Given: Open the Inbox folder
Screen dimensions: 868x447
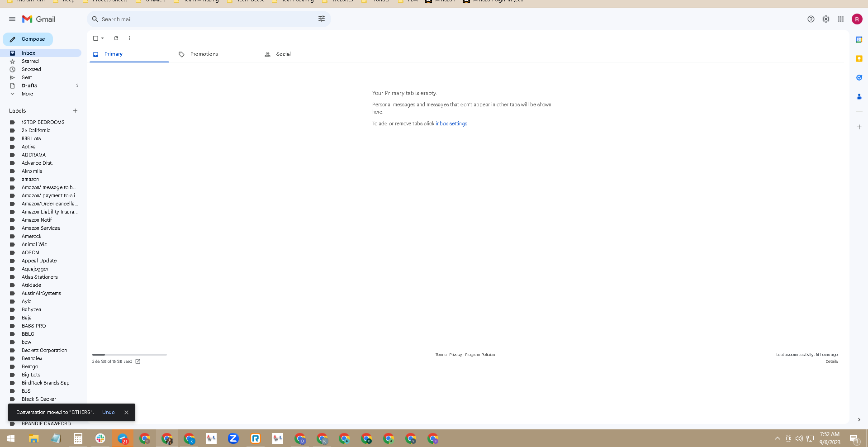Looking at the screenshot, I should [41, 53].
